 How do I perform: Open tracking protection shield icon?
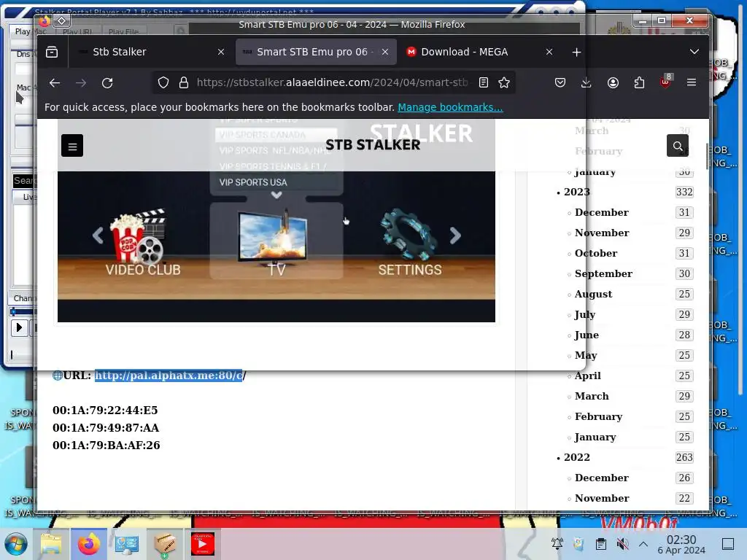pos(163,83)
